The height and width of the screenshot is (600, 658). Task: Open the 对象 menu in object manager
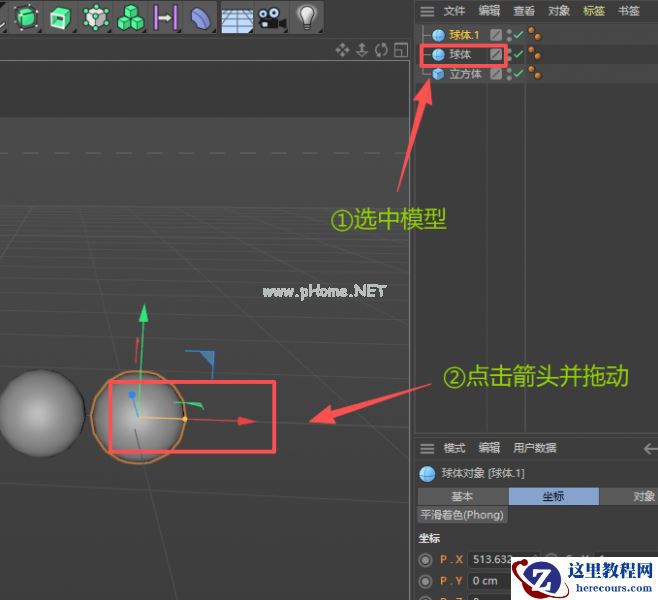coord(559,11)
